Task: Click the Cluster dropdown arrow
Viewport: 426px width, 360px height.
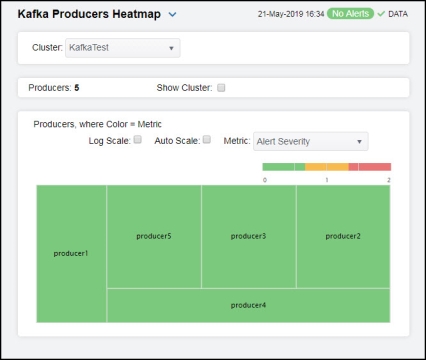Action: [x=171, y=48]
